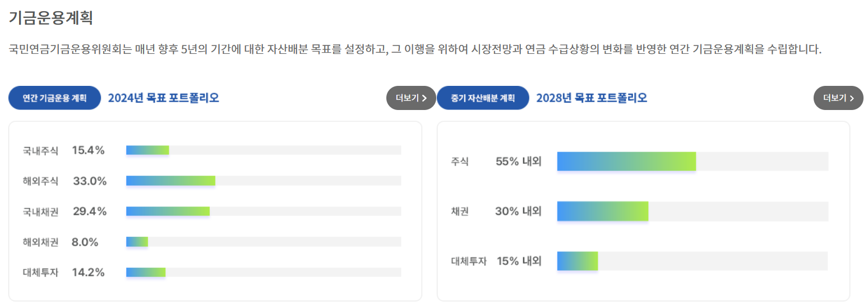Click the 기금운용계획 page title

click(x=50, y=17)
